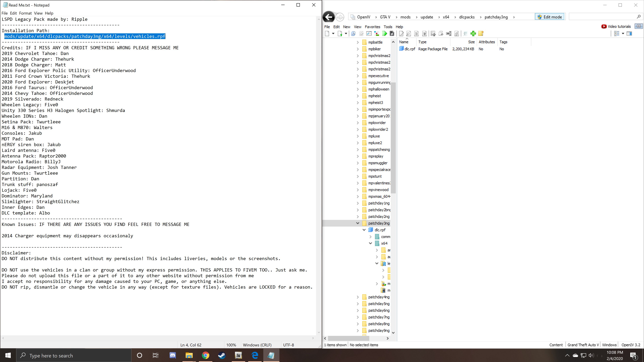Click the Steam taskbar icon

222,355
